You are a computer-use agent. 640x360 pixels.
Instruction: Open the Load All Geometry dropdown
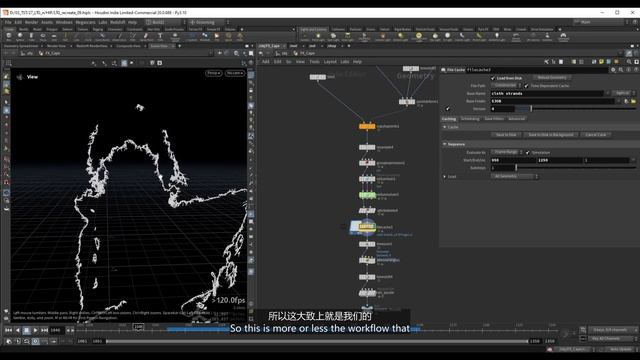pos(514,176)
